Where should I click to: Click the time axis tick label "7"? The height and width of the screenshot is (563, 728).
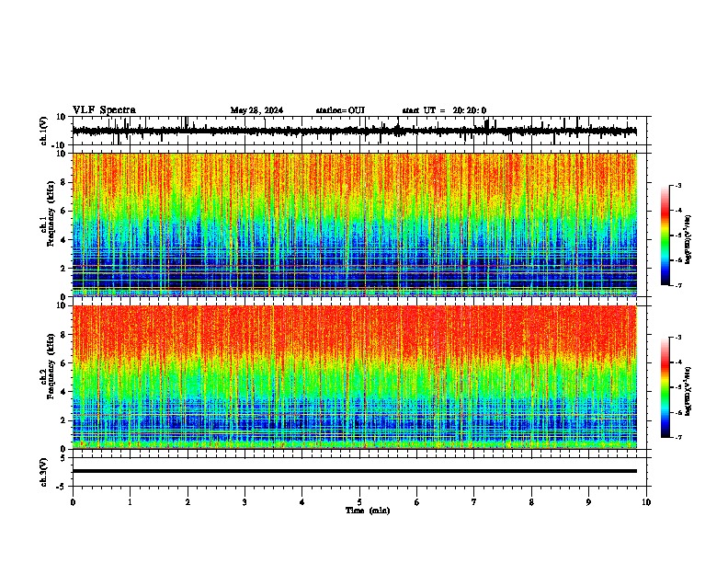pos(474,502)
